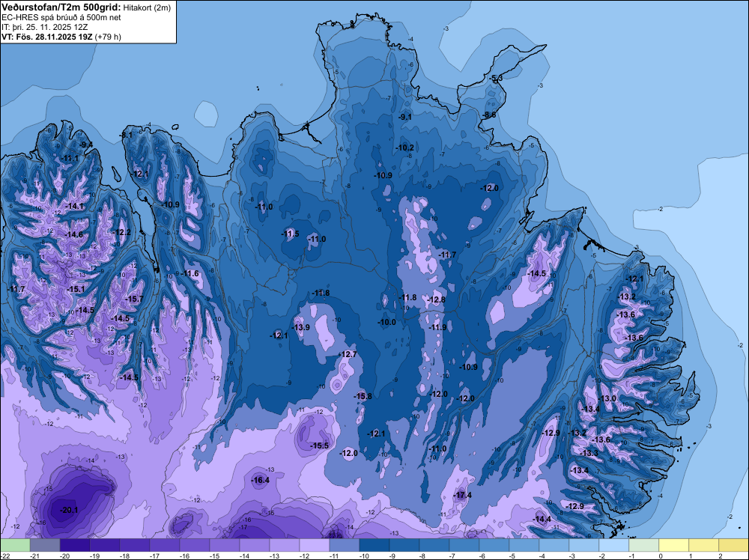749x560 pixels.
Task: Click the -10.2 temperature label
Action: point(404,148)
